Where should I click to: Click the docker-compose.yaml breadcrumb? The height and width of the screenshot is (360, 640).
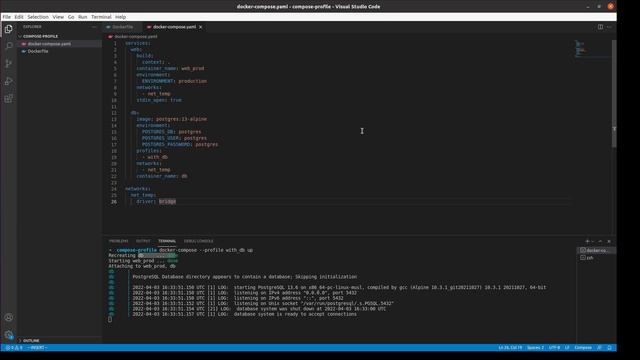tap(136, 37)
